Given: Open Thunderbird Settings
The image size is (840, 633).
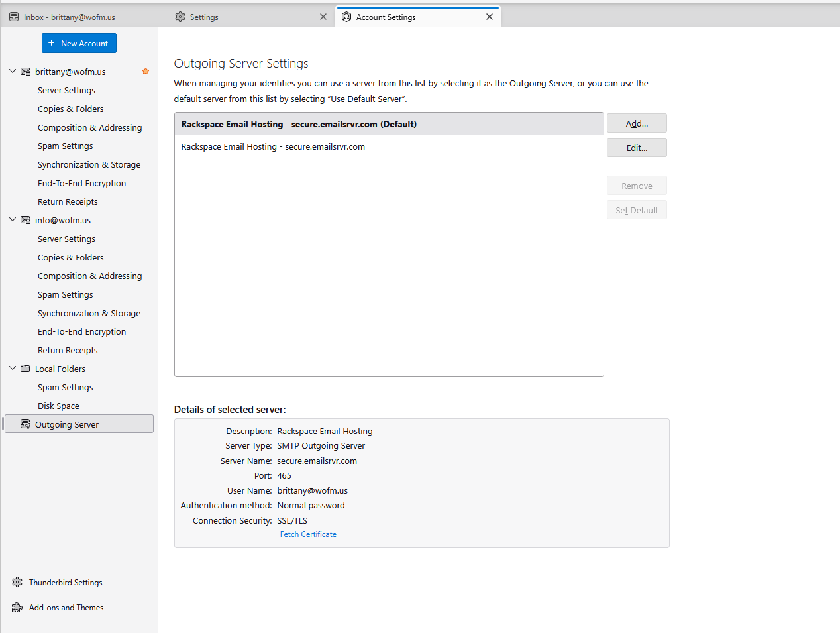Looking at the screenshot, I should [66, 582].
